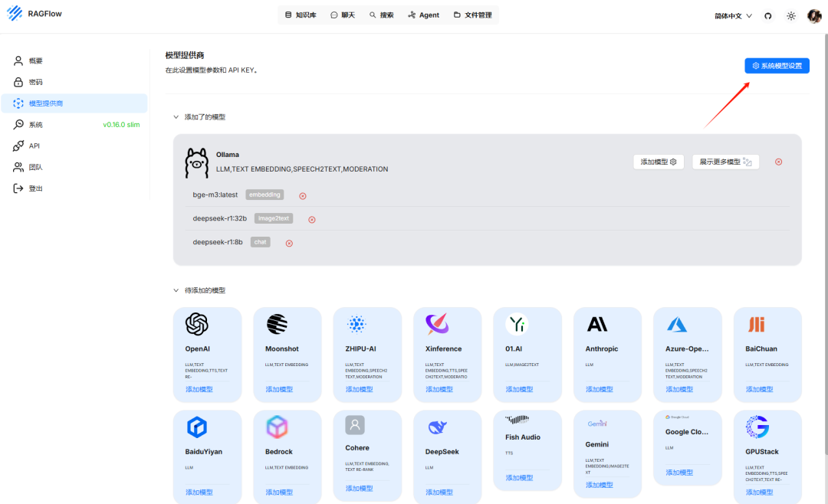Open API in the sidebar

74,146
